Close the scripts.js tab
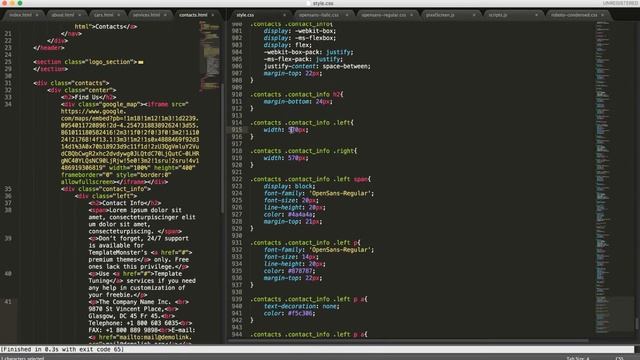 [536, 15]
